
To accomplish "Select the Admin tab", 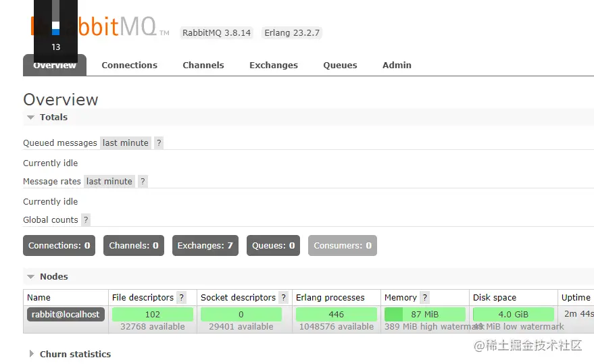I will click(x=397, y=65).
